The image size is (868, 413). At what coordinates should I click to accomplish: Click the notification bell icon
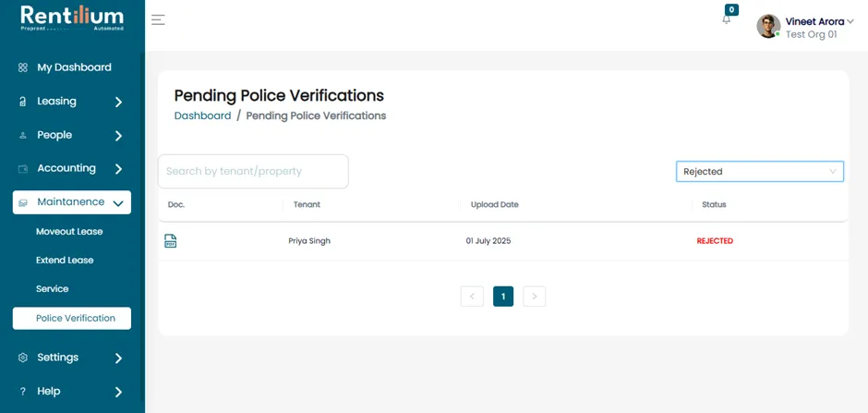727,19
